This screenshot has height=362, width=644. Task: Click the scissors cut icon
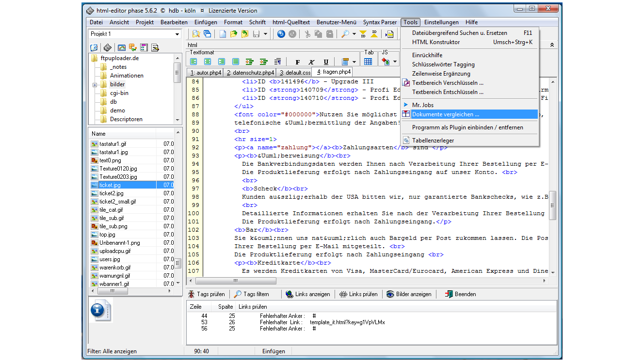pyautogui.click(x=307, y=34)
